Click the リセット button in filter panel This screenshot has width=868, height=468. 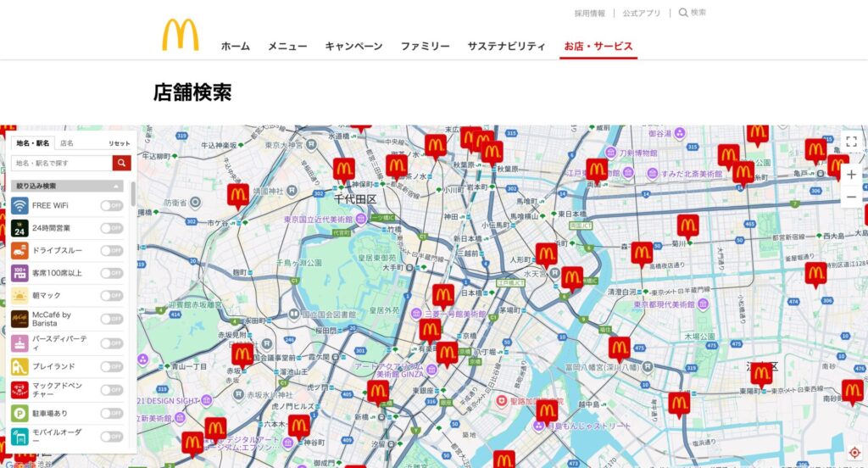pyautogui.click(x=119, y=143)
